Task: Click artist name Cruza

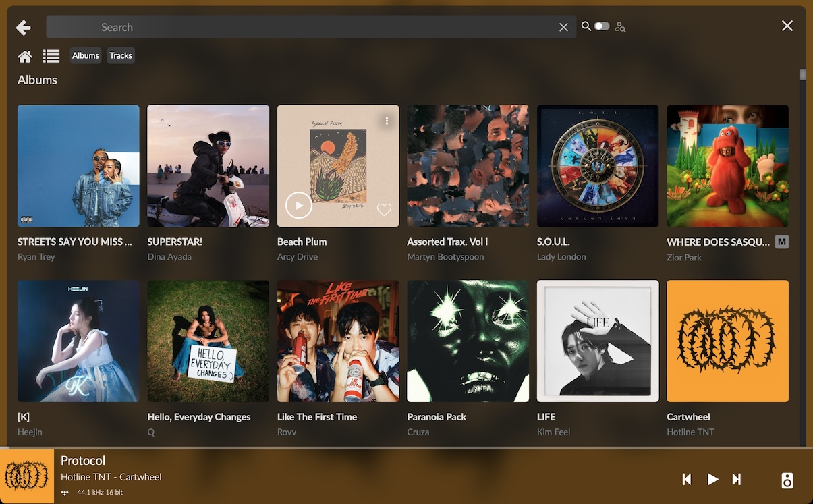Action: tap(418, 432)
